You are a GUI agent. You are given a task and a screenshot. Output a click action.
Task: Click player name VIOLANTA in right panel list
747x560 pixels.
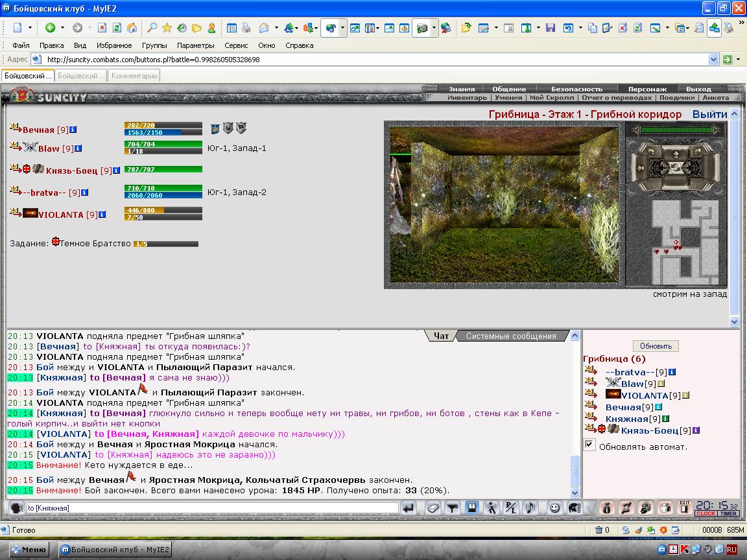(645, 395)
